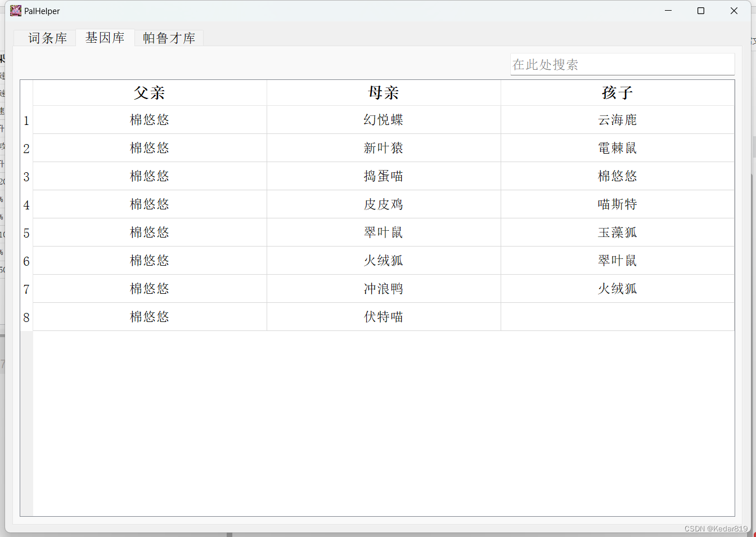Switch to the 基因库 tab

click(x=105, y=37)
